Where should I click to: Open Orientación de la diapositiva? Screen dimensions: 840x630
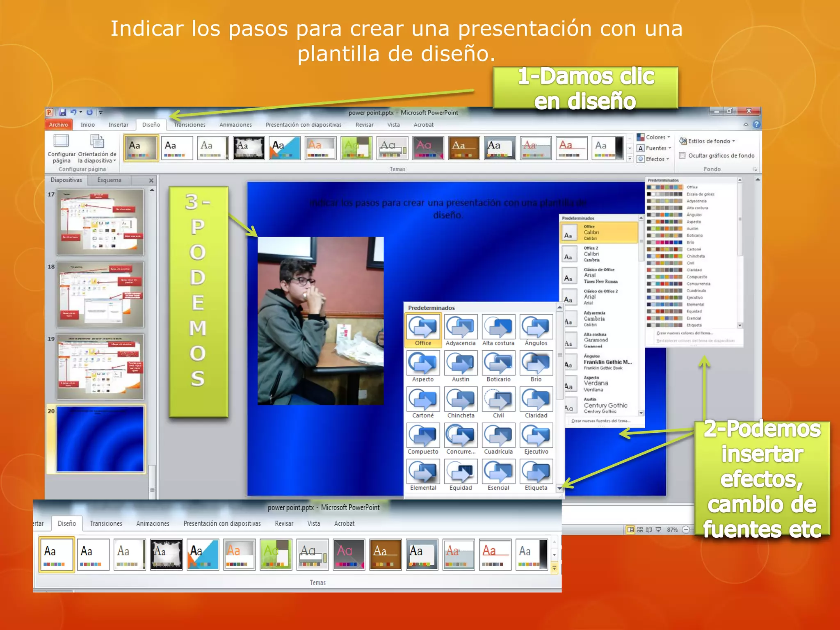(x=97, y=148)
